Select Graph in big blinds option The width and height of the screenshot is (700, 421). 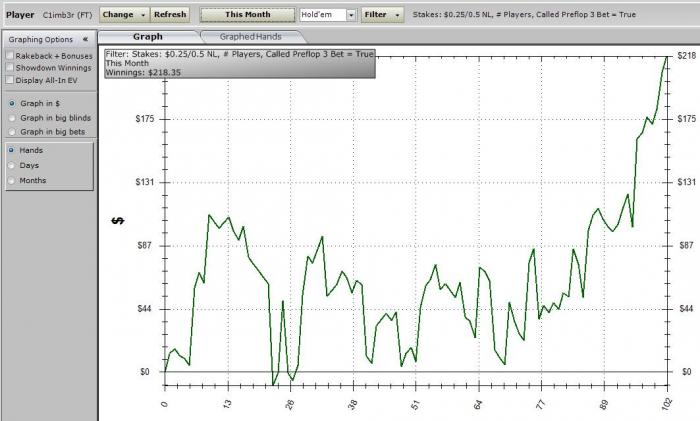[12, 118]
